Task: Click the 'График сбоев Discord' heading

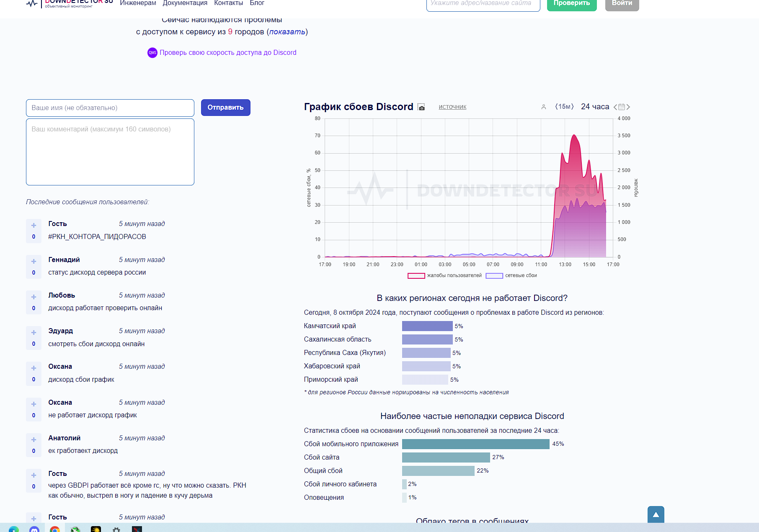Action: 359,107
